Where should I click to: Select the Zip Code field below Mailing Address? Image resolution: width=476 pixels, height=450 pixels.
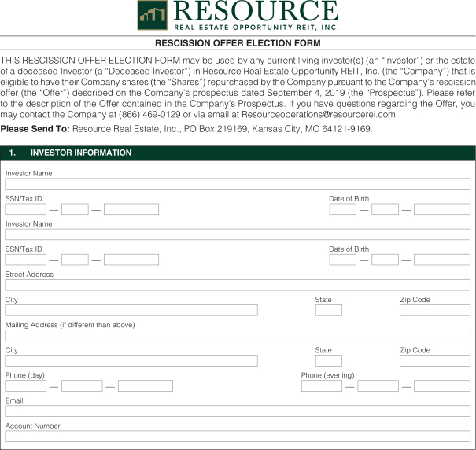click(434, 360)
